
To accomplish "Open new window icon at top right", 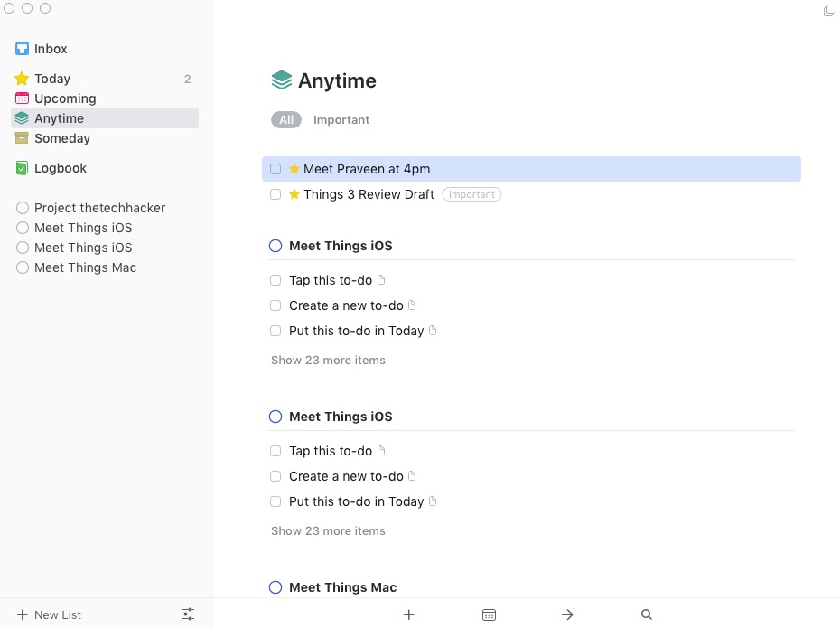I will coord(829,10).
